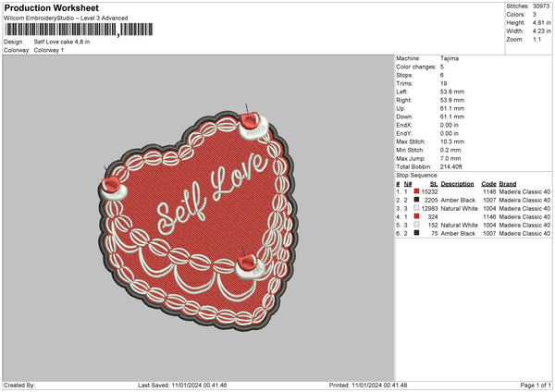Select the black swatch in stop row 2
555x392 pixels.
coord(416,200)
